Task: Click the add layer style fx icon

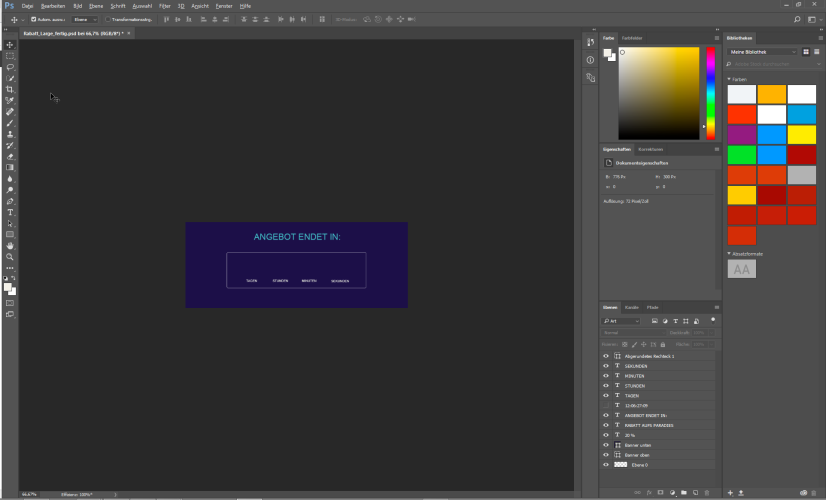Action: [649, 493]
